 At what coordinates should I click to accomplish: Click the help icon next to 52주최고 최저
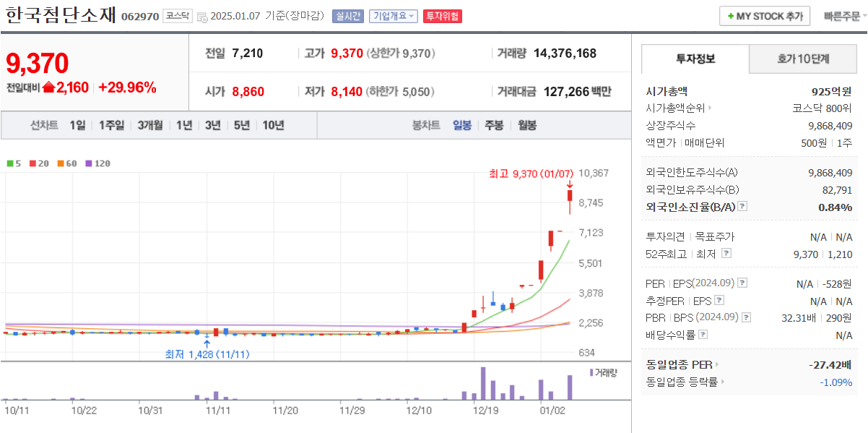tap(726, 253)
